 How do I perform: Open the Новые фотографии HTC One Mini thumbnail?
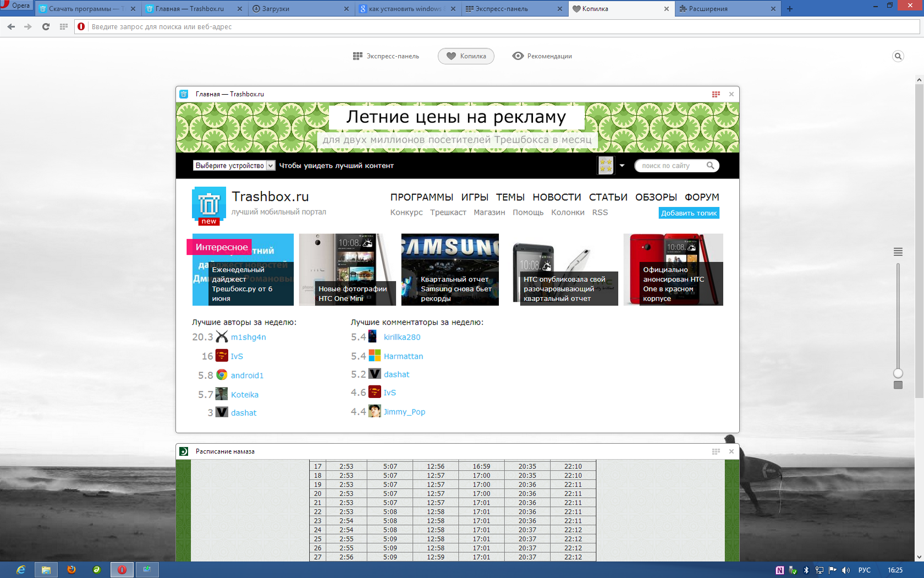click(x=348, y=270)
